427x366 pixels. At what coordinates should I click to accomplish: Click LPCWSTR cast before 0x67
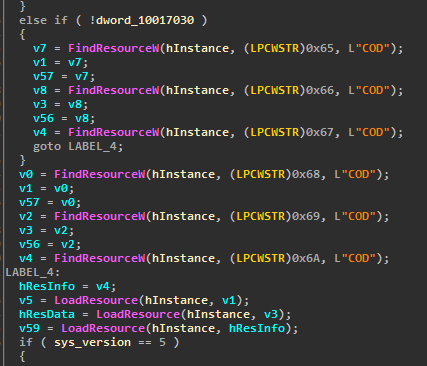[275, 132]
